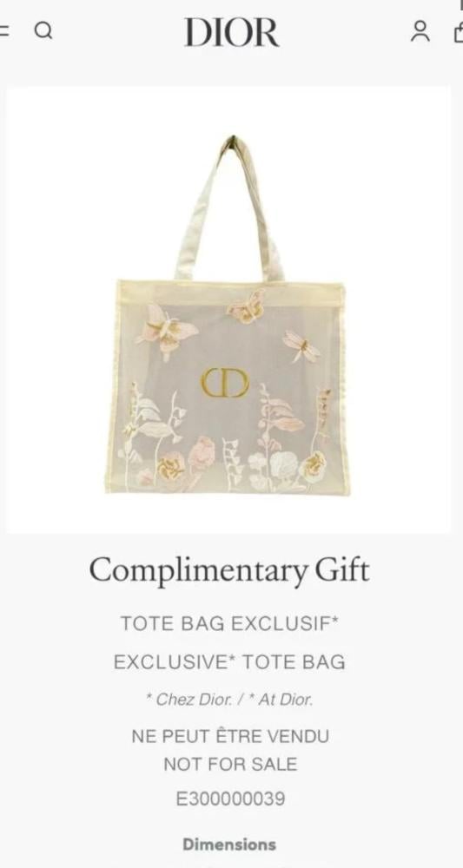This screenshot has width=463, height=868.
Task: Select the Complimentary Gift title
Action: click(x=229, y=571)
